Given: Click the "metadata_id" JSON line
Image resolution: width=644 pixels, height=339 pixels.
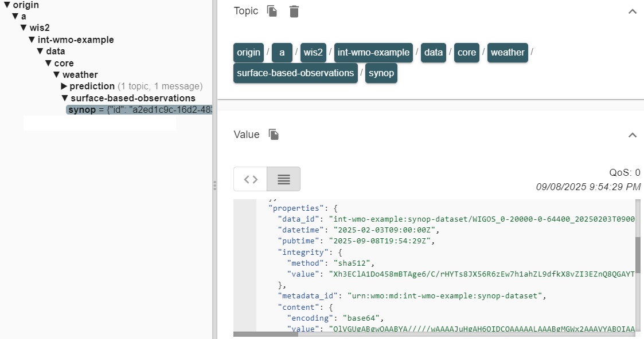Looking at the screenshot, I should click(412, 296).
